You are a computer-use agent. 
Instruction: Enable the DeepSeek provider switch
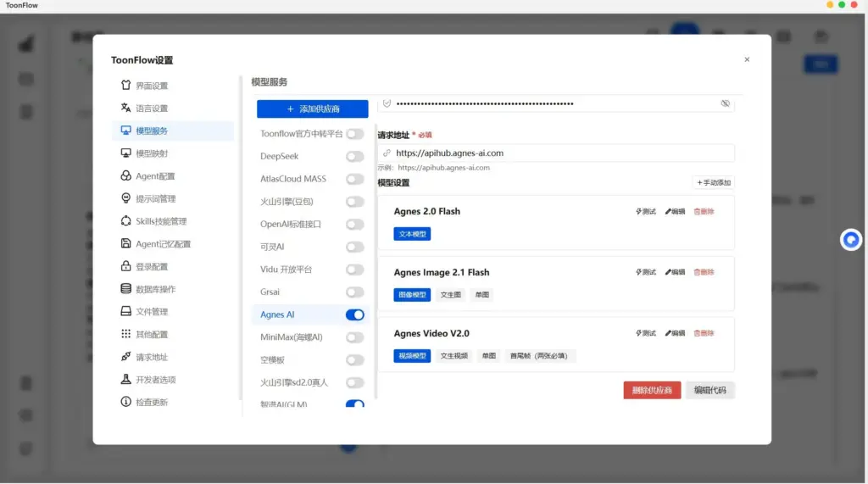(355, 157)
